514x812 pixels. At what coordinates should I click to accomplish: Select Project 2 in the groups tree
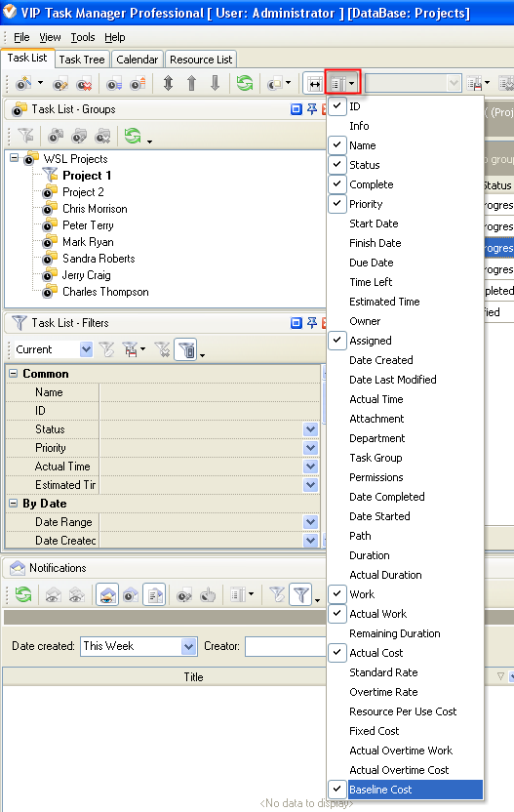[x=83, y=192]
